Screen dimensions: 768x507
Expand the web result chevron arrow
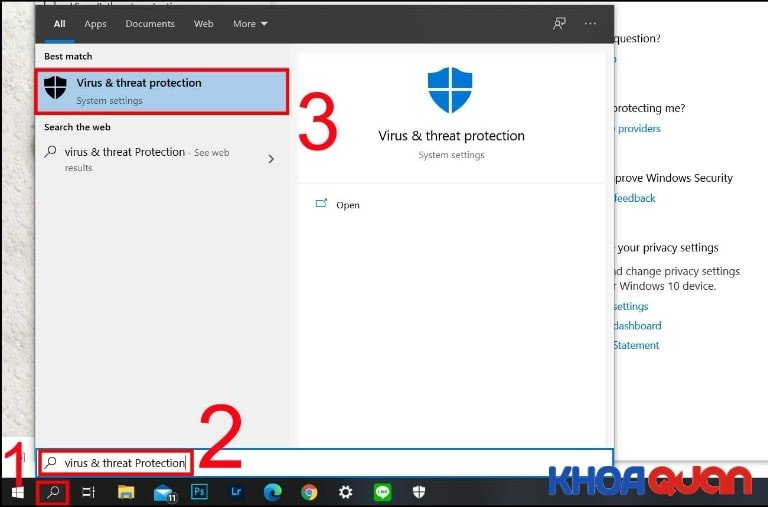(271, 159)
